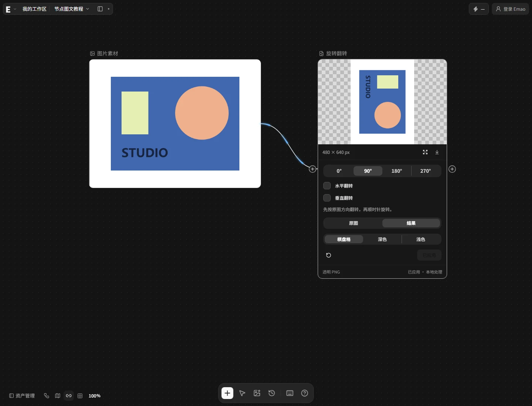Click the 100% zoom level
This screenshot has width=532, height=406.
(x=95, y=396)
